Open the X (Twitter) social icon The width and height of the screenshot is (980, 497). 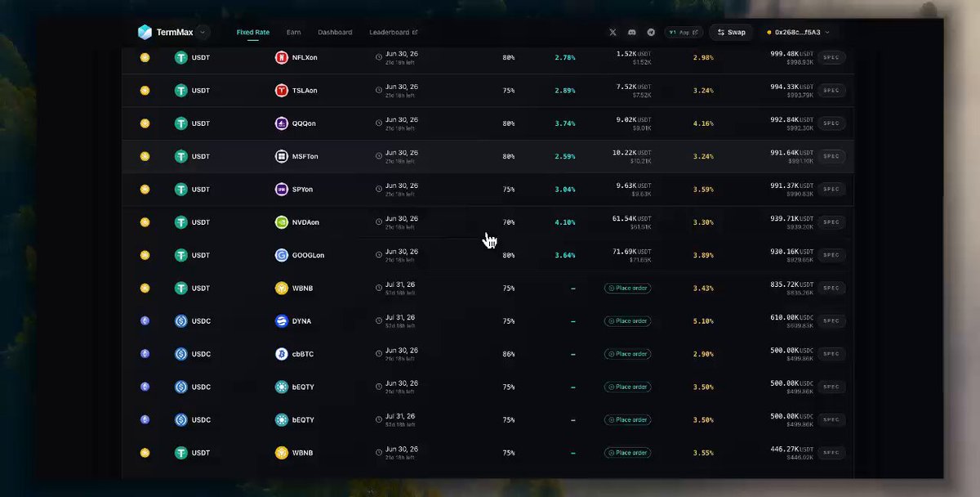pos(613,33)
